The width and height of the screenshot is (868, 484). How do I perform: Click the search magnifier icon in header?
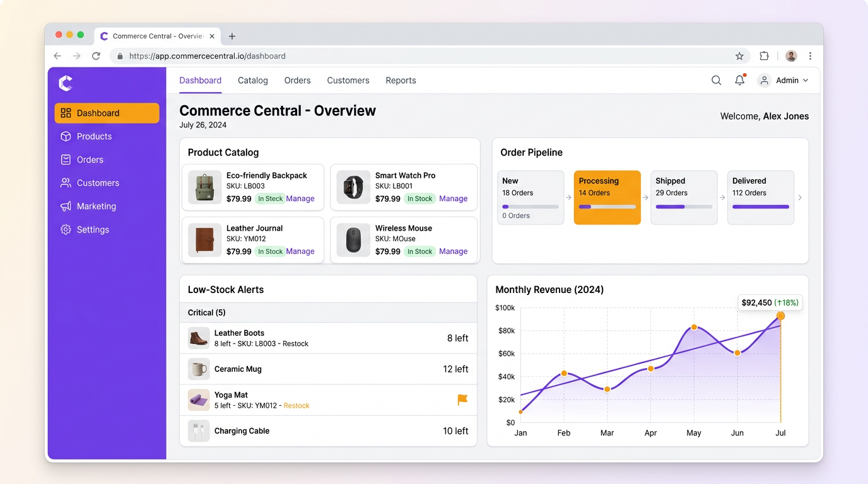point(716,81)
